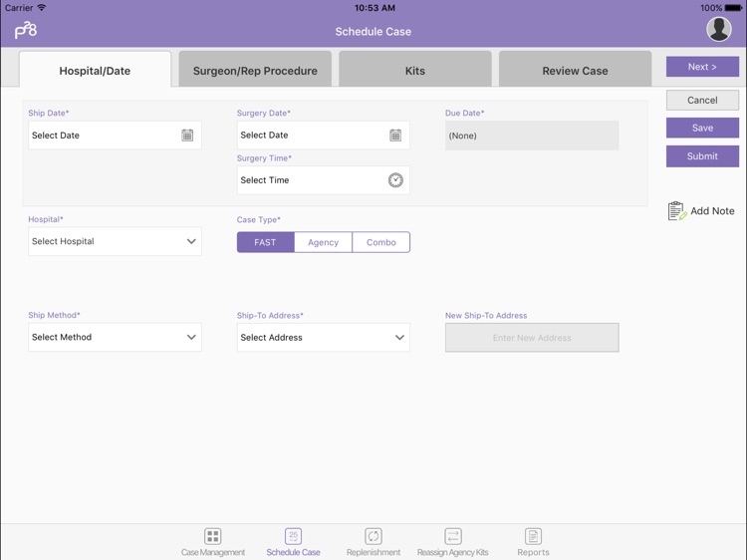
Task: Expand the Select Address dropdown
Action: click(x=324, y=338)
